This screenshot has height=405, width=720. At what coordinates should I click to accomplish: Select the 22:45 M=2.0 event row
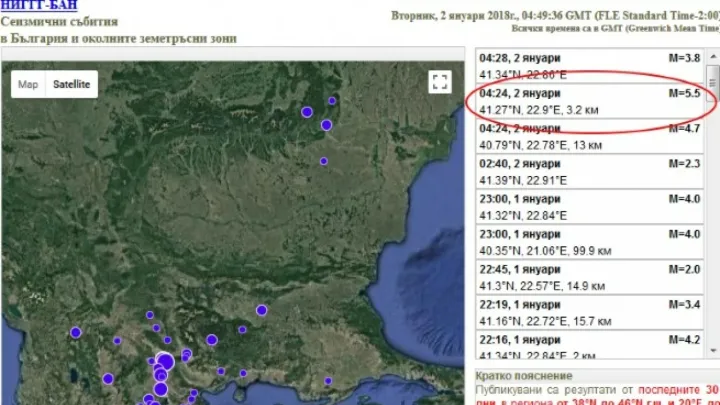[x=590, y=277]
